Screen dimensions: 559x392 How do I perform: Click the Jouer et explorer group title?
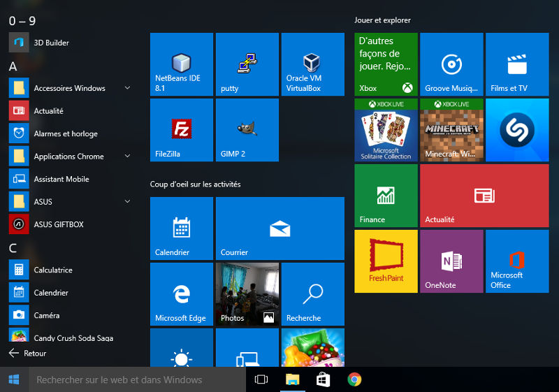382,20
